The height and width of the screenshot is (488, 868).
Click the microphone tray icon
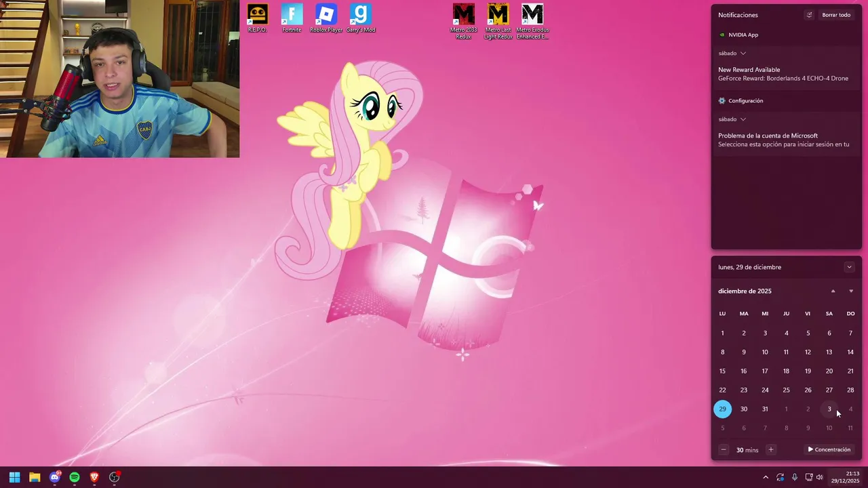click(795, 477)
